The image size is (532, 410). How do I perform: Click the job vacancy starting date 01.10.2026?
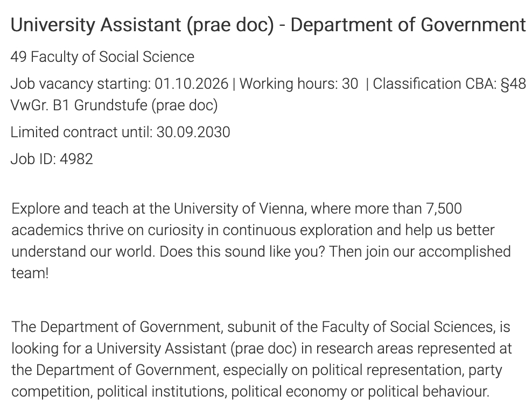(x=192, y=84)
